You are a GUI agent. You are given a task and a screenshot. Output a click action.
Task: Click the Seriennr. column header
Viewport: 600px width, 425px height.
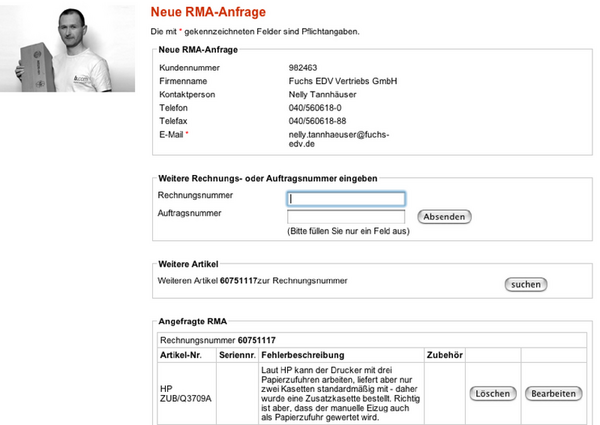[234, 355]
